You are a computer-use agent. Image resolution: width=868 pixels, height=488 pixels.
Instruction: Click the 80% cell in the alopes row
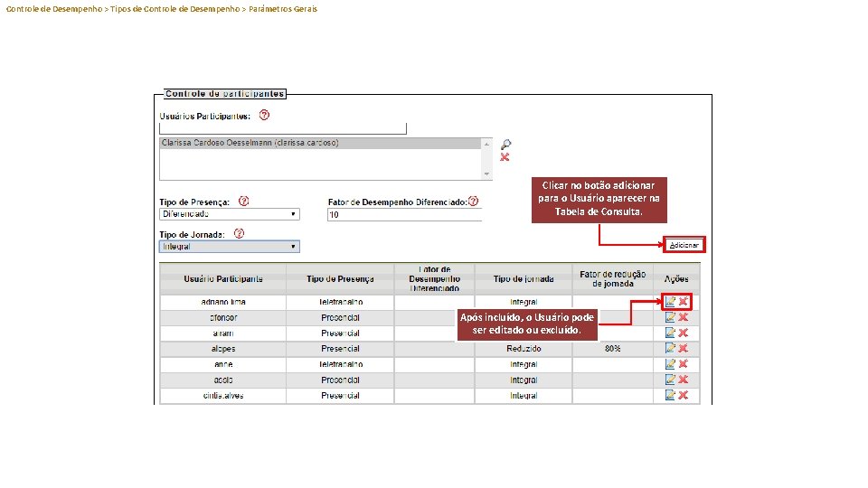tap(613, 349)
